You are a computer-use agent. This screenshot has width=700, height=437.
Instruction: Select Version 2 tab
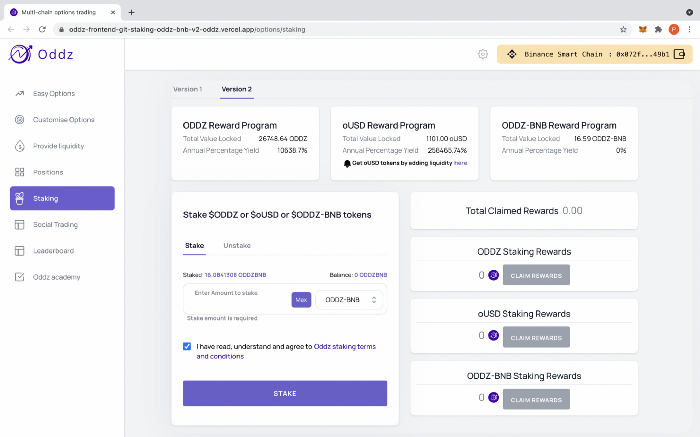pos(237,89)
